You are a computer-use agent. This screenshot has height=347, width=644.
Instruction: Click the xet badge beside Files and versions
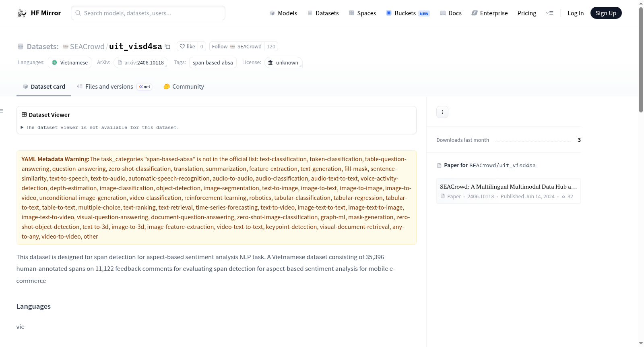point(144,87)
